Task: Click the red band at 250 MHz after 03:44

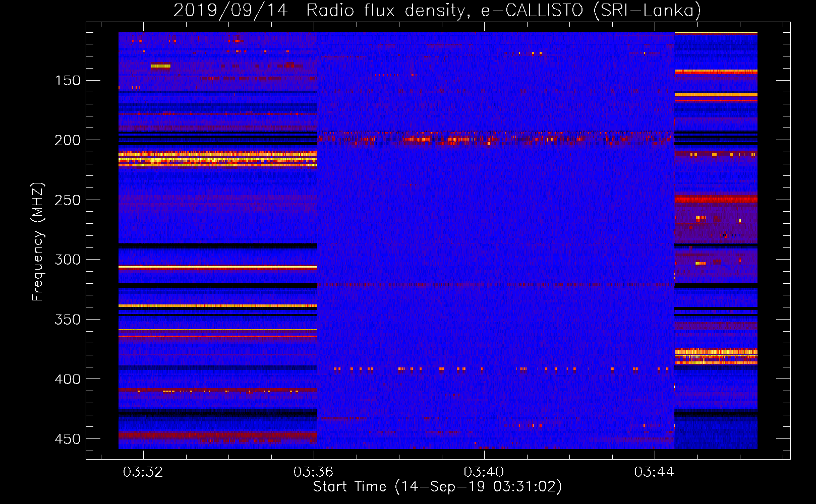Action: [716, 200]
